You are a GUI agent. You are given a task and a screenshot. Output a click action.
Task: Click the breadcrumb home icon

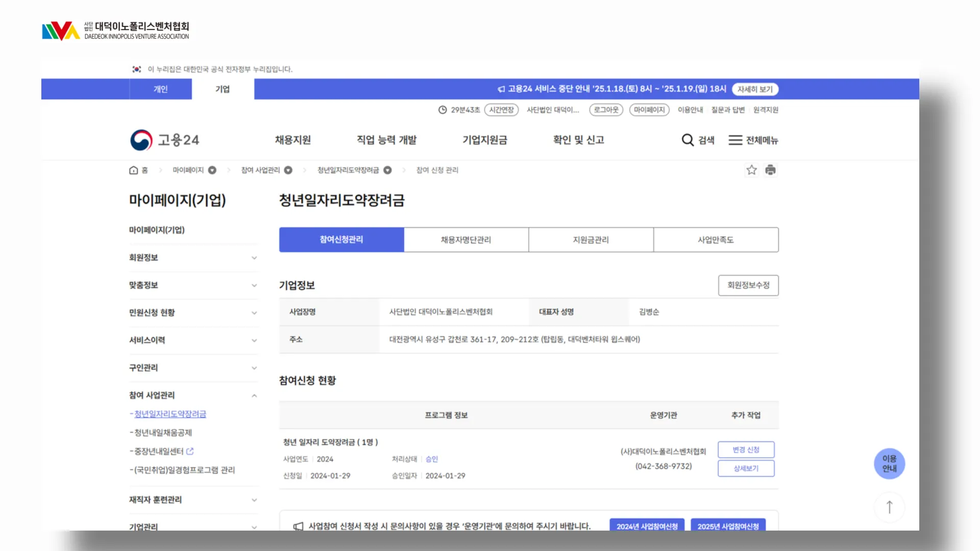134,170
